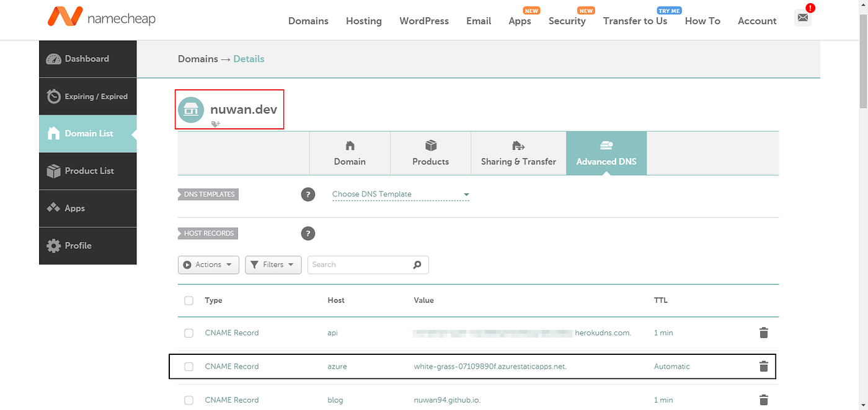The image size is (868, 410).
Task: Check the api record checkbox
Action: 189,333
